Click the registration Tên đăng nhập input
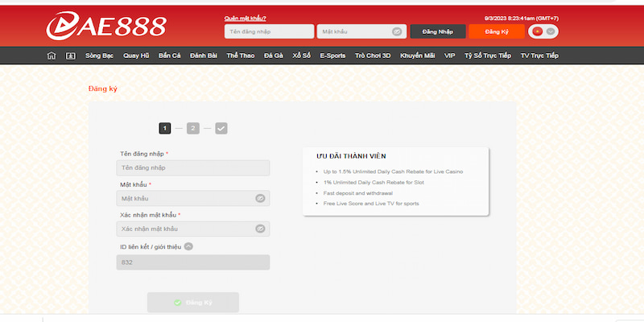The height and width of the screenshot is (322, 644). click(193, 168)
